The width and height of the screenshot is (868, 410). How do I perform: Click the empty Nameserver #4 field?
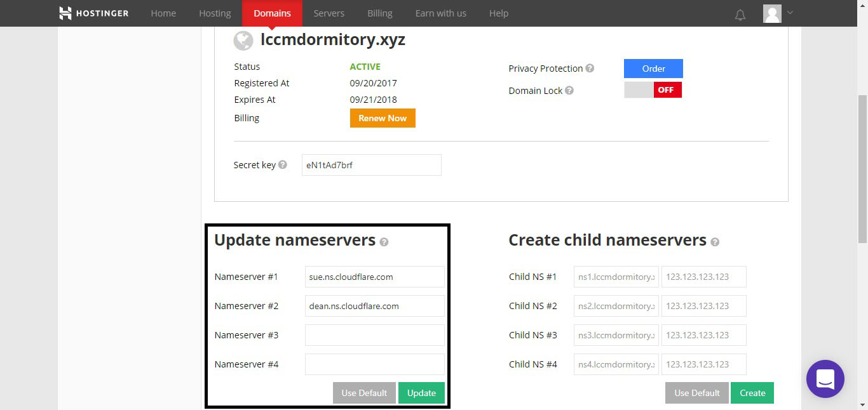(375, 364)
